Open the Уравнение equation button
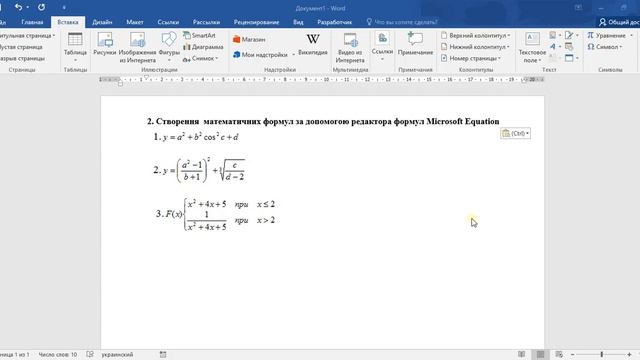This screenshot has height=360, width=640. pyautogui.click(x=607, y=36)
